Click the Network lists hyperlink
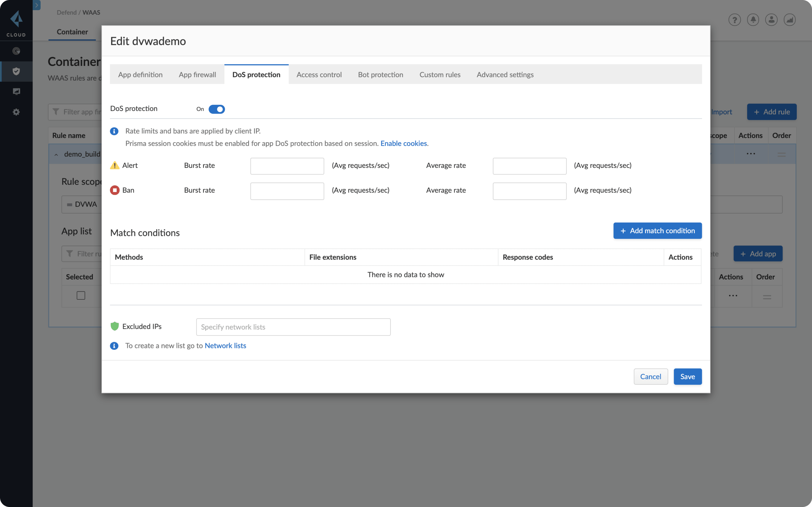812x507 pixels. 225,345
